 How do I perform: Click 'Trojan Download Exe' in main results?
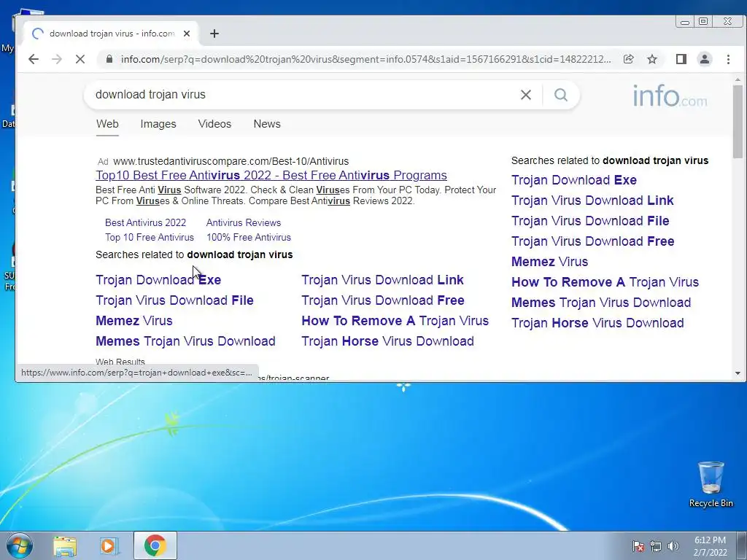coord(158,280)
